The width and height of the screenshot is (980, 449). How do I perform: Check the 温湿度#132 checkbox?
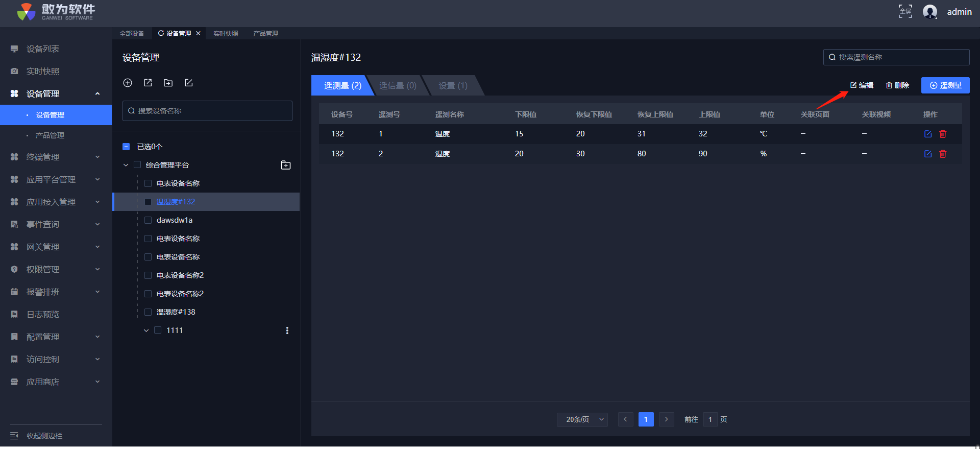pyautogui.click(x=148, y=202)
